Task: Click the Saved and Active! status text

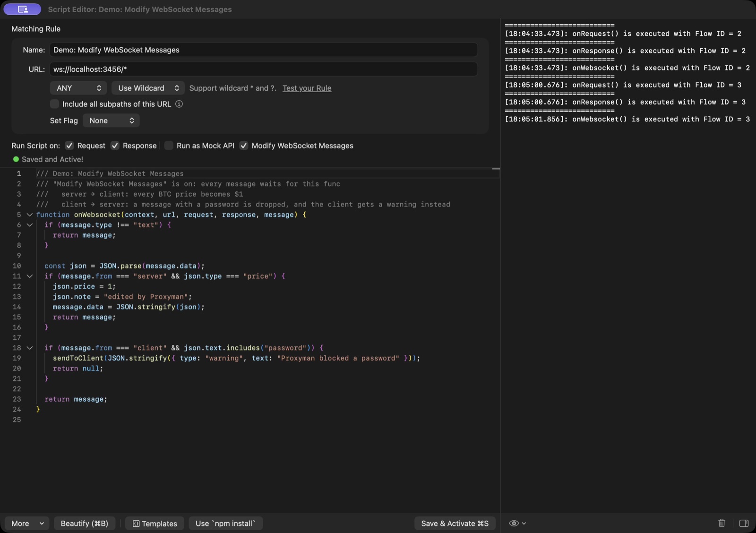Action: pos(52,159)
